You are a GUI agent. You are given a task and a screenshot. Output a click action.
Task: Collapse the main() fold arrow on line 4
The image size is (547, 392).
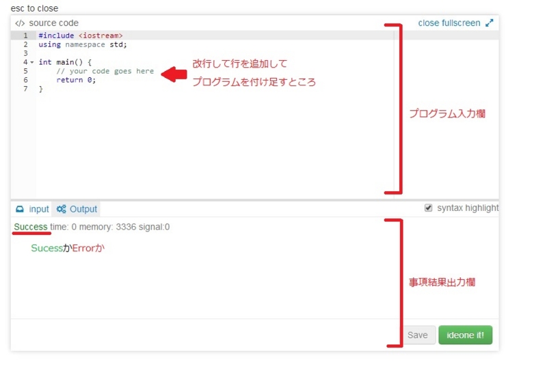point(32,62)
